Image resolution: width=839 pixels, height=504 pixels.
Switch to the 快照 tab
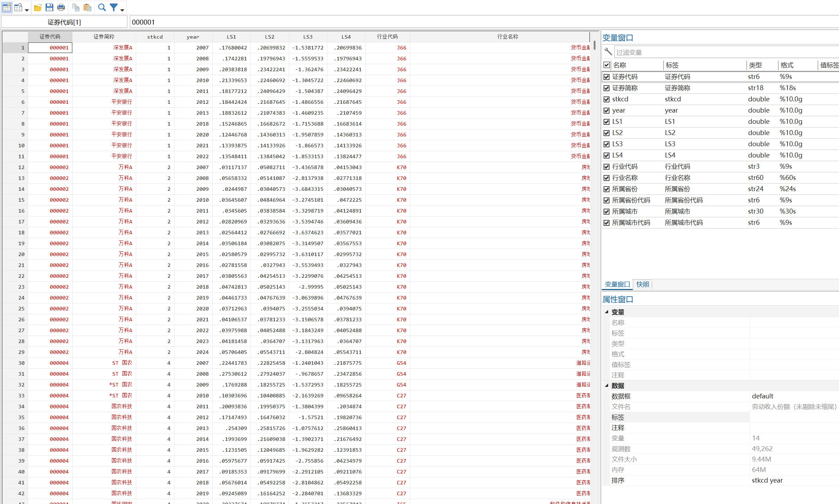point(642,284)
